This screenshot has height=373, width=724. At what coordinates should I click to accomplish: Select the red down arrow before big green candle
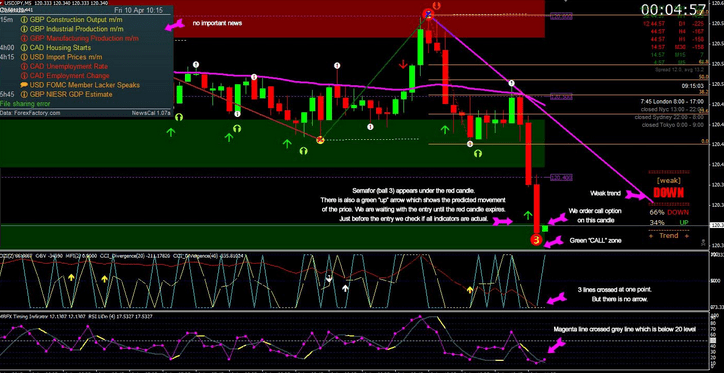[403, 64]
